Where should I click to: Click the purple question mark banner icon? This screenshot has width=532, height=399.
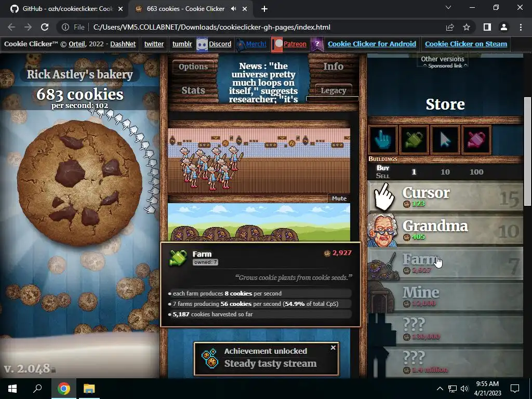(317, 44)
